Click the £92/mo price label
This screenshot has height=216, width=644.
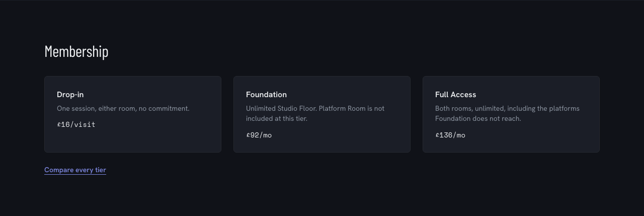(259, 135)
